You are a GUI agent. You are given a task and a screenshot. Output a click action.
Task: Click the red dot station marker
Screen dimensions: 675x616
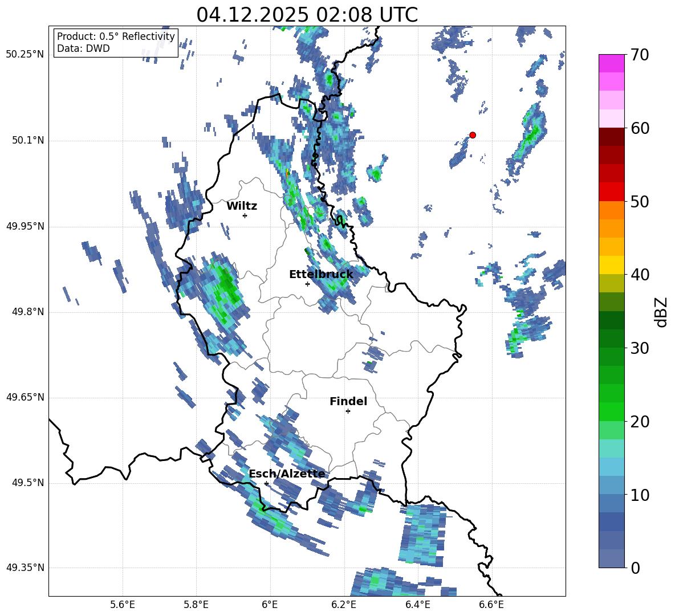tap(472, 135)
